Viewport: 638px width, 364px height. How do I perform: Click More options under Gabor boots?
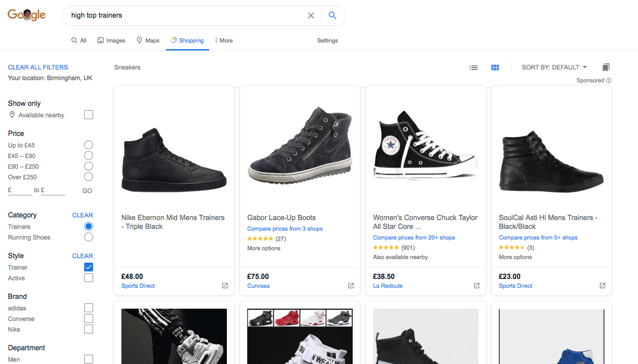click(x=264, y=248)
